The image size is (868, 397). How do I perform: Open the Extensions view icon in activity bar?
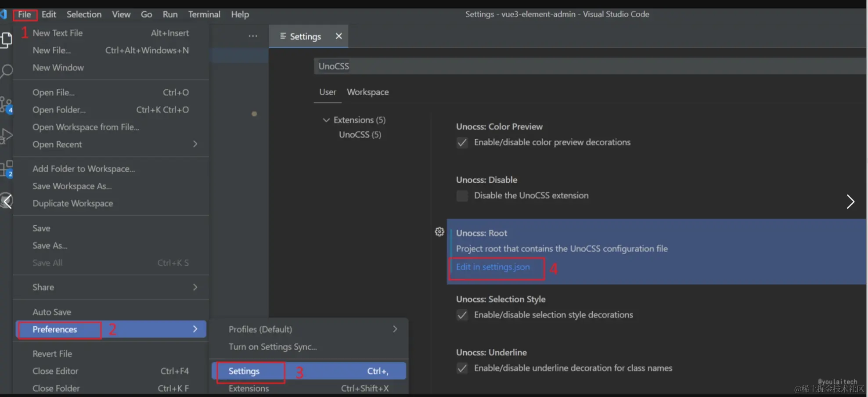tap(6, 169)
